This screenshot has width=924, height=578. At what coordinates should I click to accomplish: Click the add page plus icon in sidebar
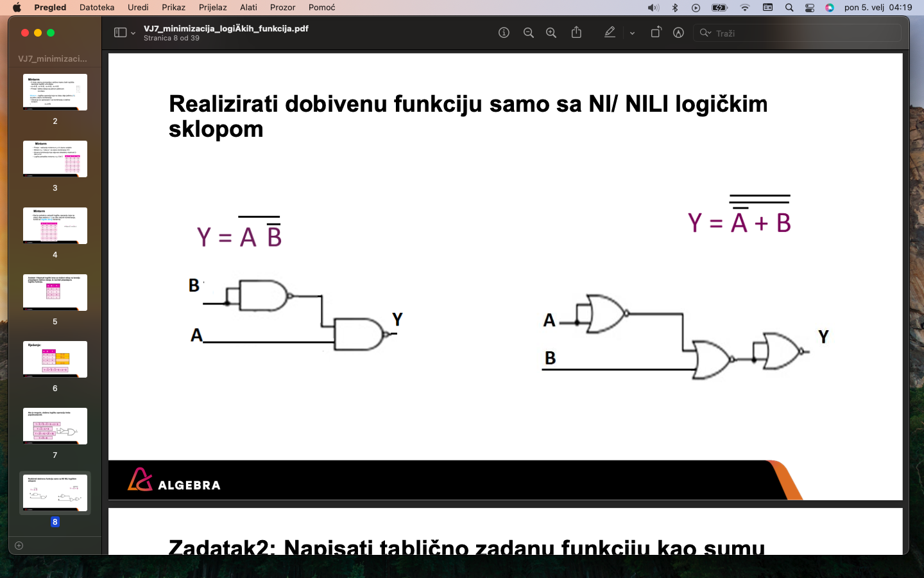(19, 545)
